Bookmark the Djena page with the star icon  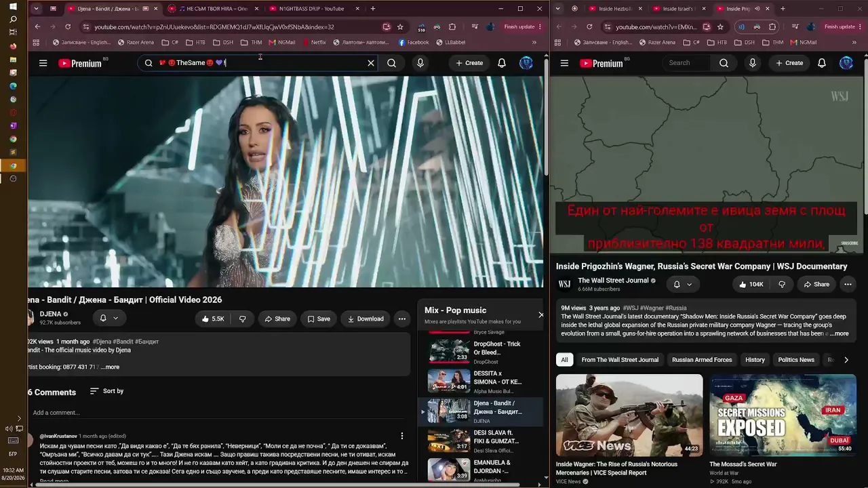coord(400,27)
